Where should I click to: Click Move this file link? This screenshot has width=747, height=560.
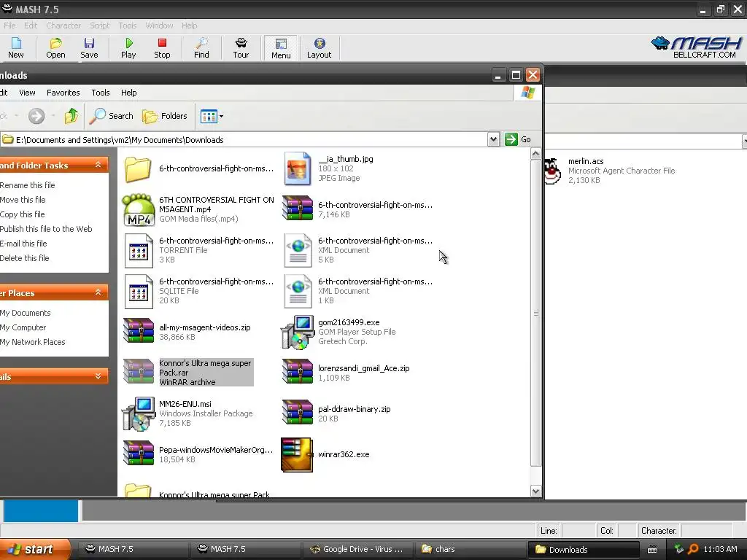tap(23, 200)
